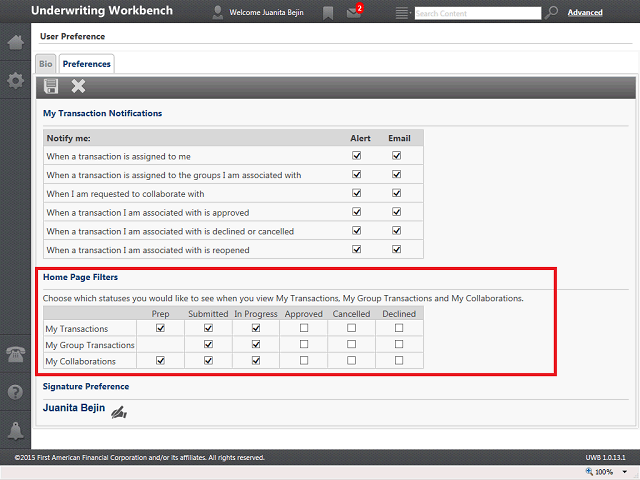Check Cancelled for My Group Transactions
The image size is (640, 480).
pyautogui.click(x=351, y=344)
